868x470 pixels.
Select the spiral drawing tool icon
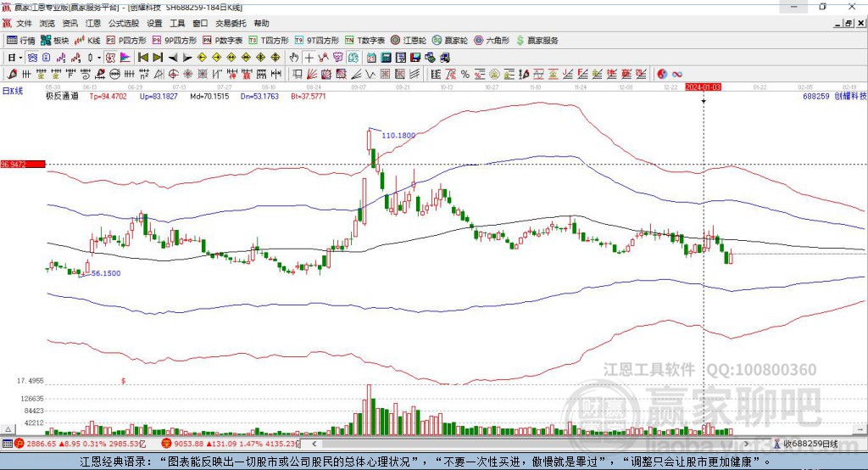pyautogui.click(x=86, y=74)
